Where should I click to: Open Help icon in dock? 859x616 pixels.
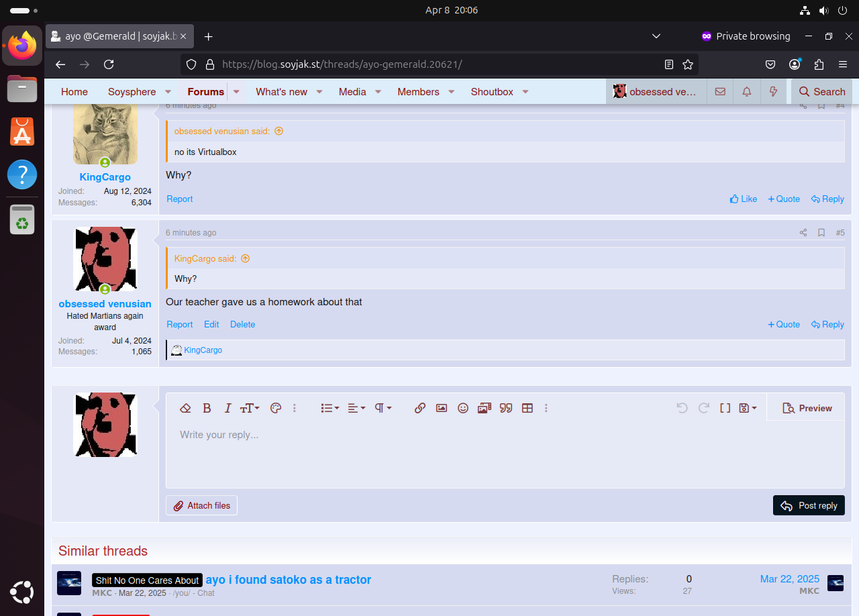[x=22, y=175]
